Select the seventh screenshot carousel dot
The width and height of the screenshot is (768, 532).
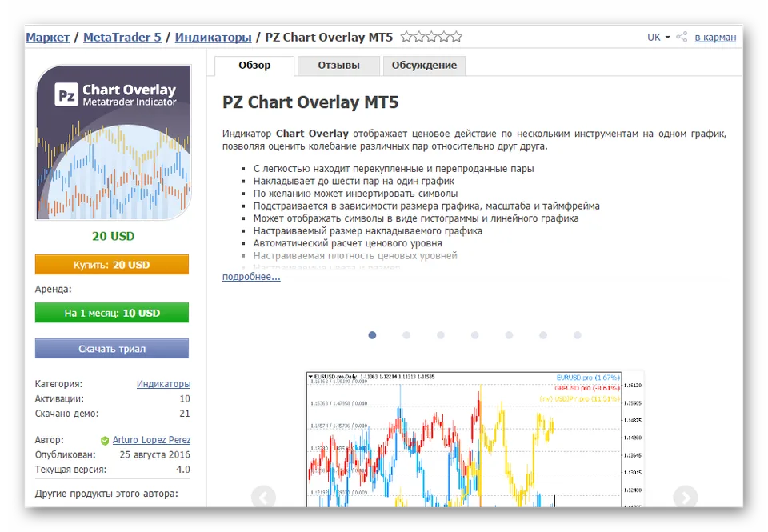(x=578, y=335)
